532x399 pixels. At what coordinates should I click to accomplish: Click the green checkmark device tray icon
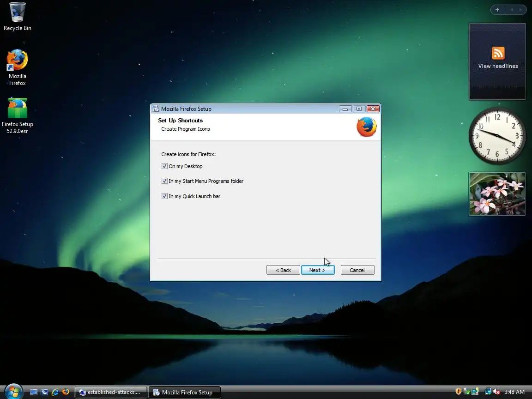point(466,392)
